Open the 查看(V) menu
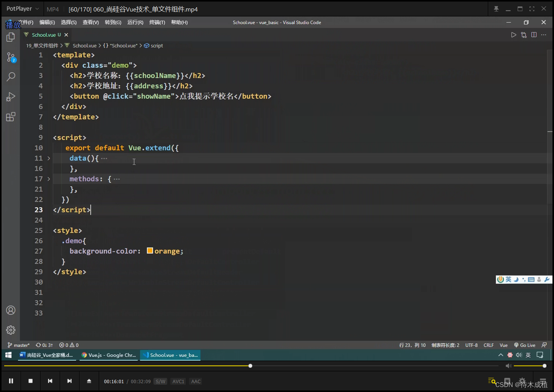This screenshot has width=554, height=392. (91, 23)
